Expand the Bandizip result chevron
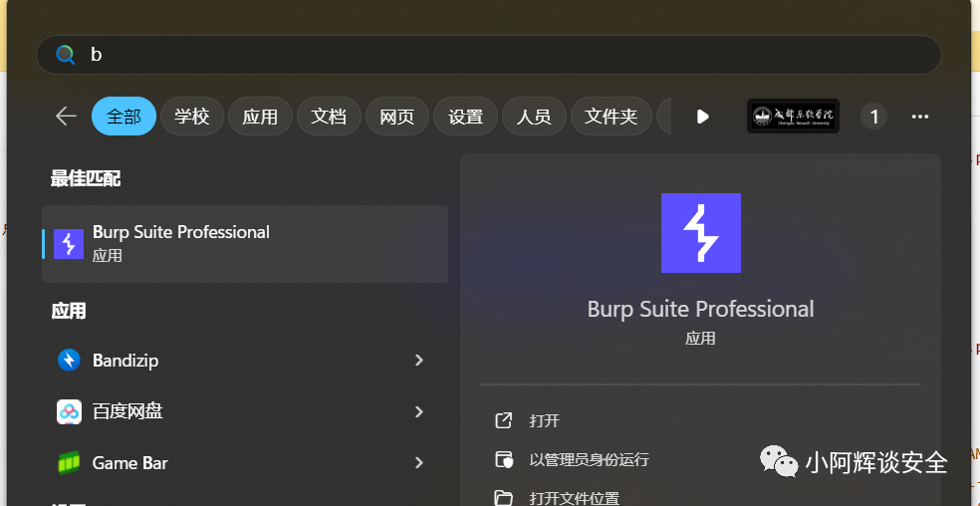The width and height of the screenshot is (980, 506). click(x=418, y=361)
